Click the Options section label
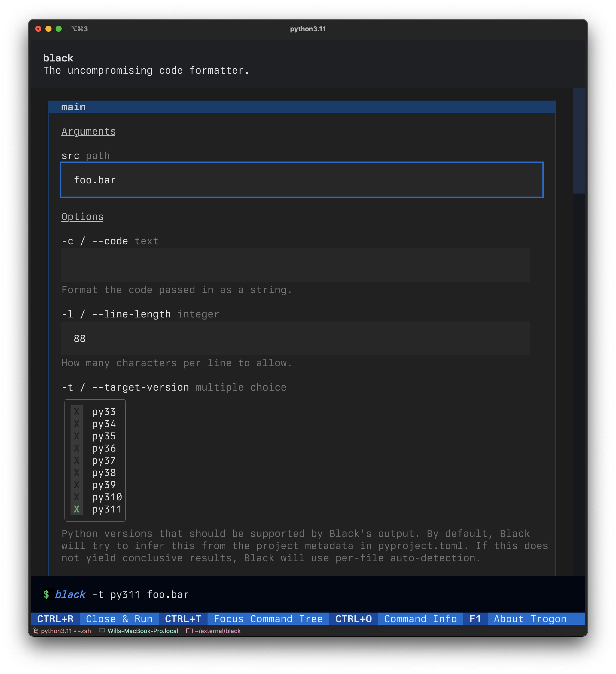Screen dimensions: 616x674 click(x=82, y=216)
